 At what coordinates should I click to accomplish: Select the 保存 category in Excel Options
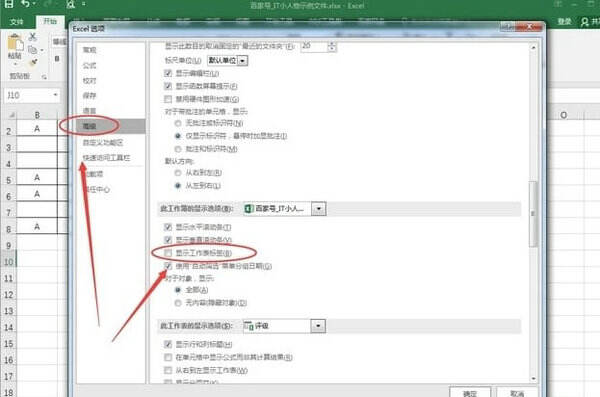click(x=90, y=96)
